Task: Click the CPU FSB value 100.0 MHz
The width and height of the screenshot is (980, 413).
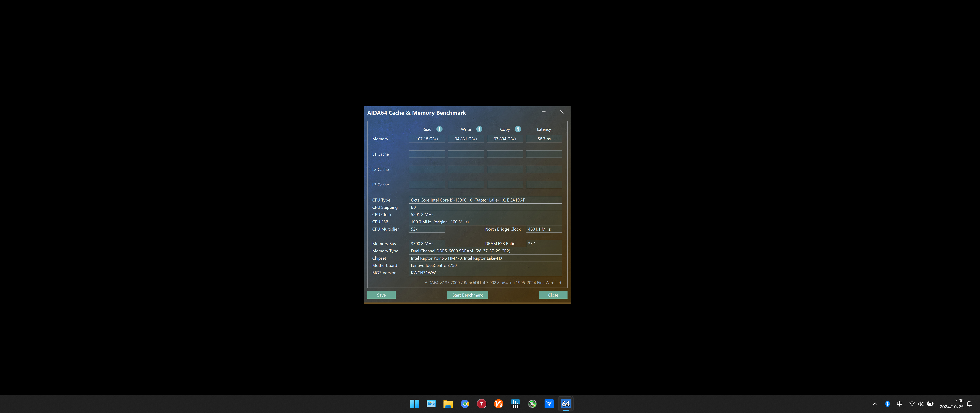Action: point(485,222)
